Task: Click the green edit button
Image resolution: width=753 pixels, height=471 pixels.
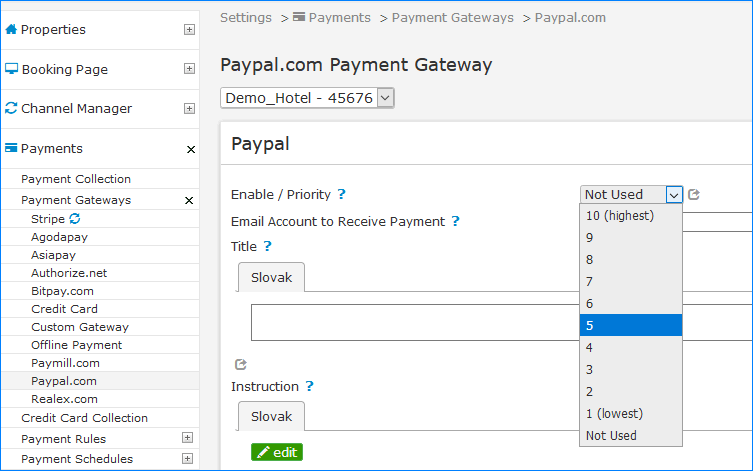Action: pos(277,452)
